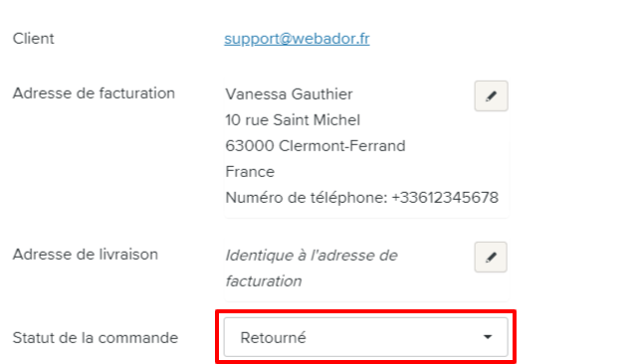Viewport: 631px width, 364px height.
Task: Click the Numéro de téléphone label text
Action: click(307, 198)
